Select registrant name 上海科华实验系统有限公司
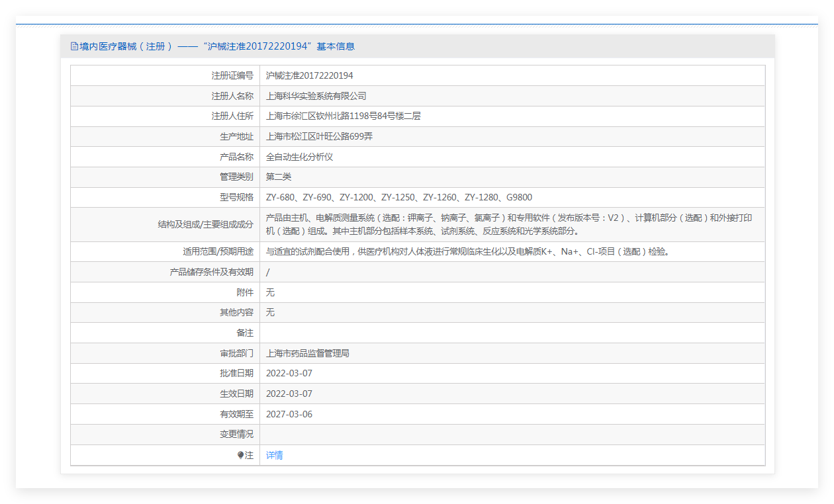 click(316, 96)
